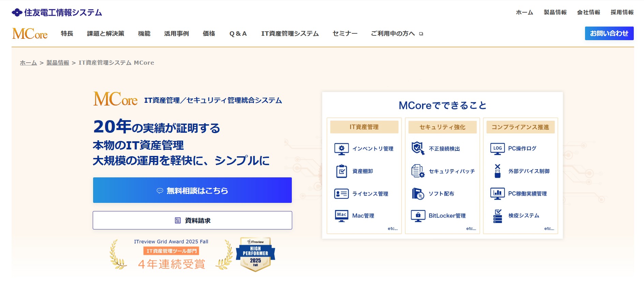Click the ソフト配布 label
Screen dimensions: 644x304
pos(441,194)
